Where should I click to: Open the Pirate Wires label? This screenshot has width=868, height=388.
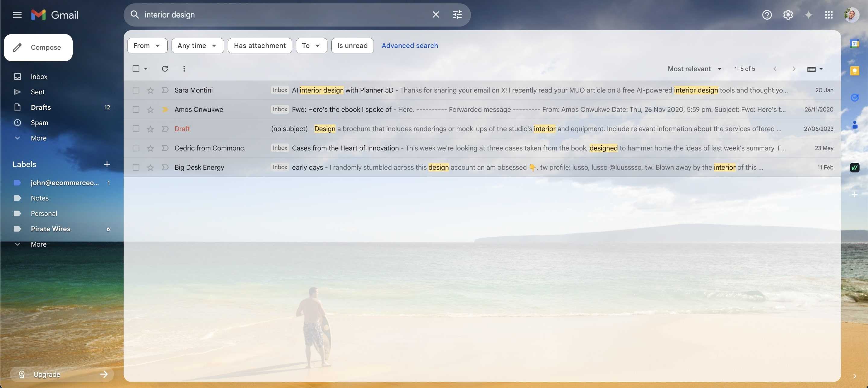tap(51, 229)
